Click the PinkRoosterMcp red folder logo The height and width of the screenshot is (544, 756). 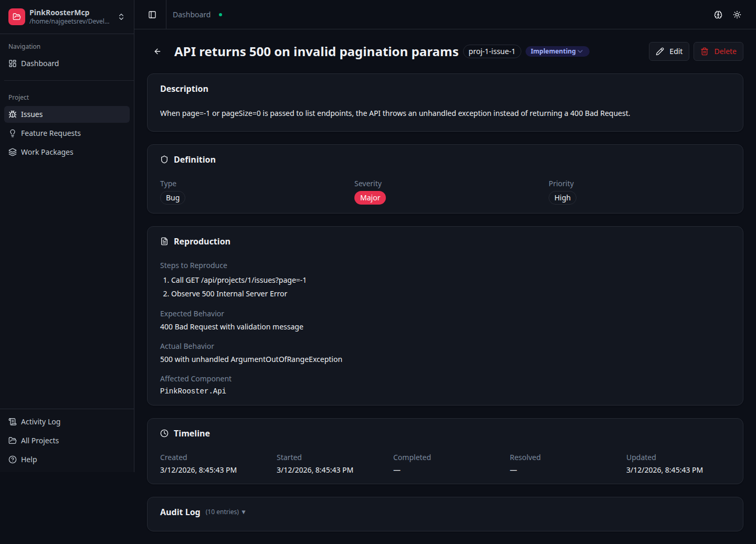[x=17, y=17]
